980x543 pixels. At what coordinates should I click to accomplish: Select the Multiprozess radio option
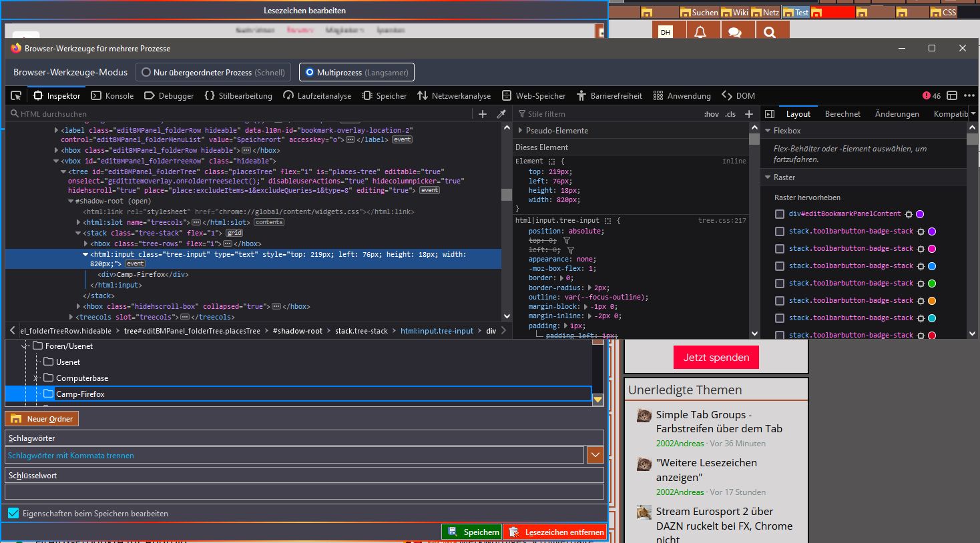309,72
